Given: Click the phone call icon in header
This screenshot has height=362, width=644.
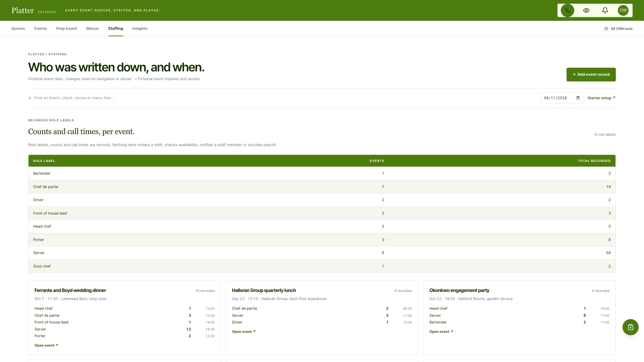Looking at the screenshot, I should [567, 10].
